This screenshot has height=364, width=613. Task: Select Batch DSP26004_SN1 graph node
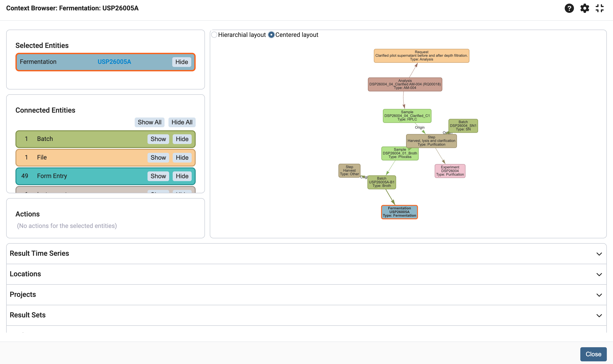pos(463,126)
